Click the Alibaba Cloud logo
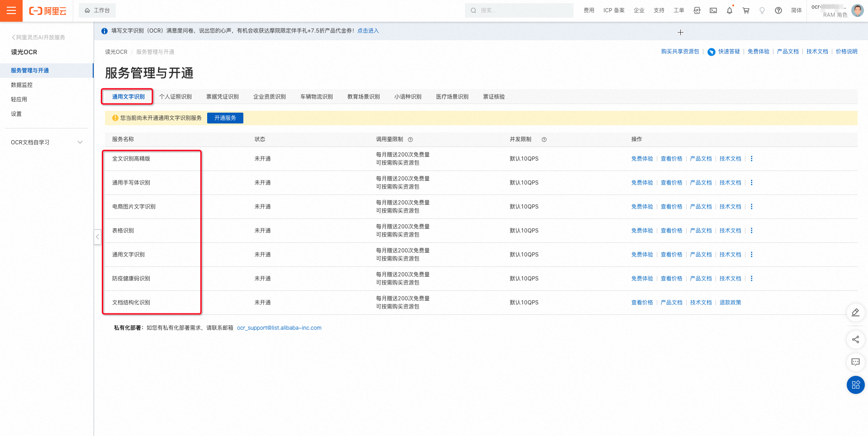 [x=47, y=11]
